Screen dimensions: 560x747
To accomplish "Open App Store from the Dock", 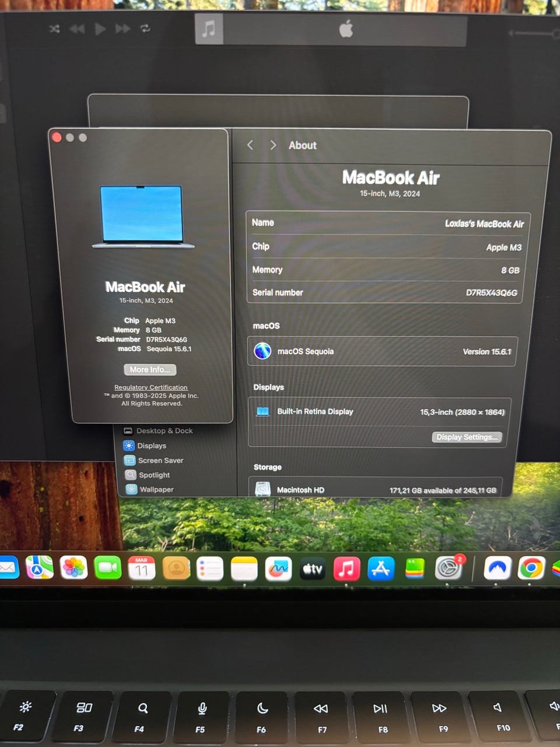I will point(381,568).
